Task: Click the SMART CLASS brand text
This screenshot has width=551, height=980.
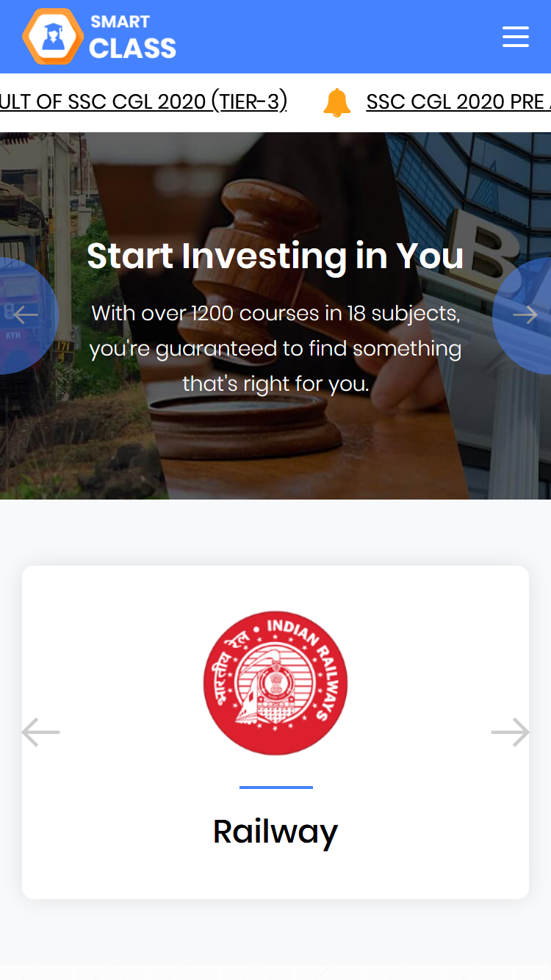Action: [x=133, y=37]
